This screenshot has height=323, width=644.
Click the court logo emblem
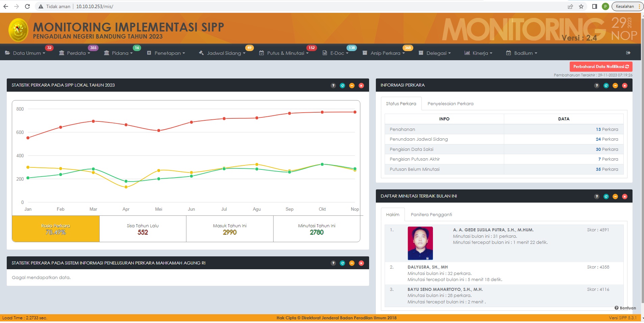pos(18,30)
